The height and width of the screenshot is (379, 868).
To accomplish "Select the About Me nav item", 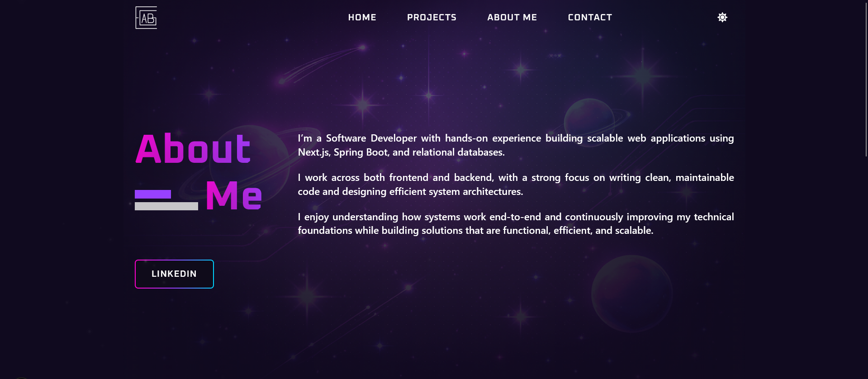I will tap(512, 17).
